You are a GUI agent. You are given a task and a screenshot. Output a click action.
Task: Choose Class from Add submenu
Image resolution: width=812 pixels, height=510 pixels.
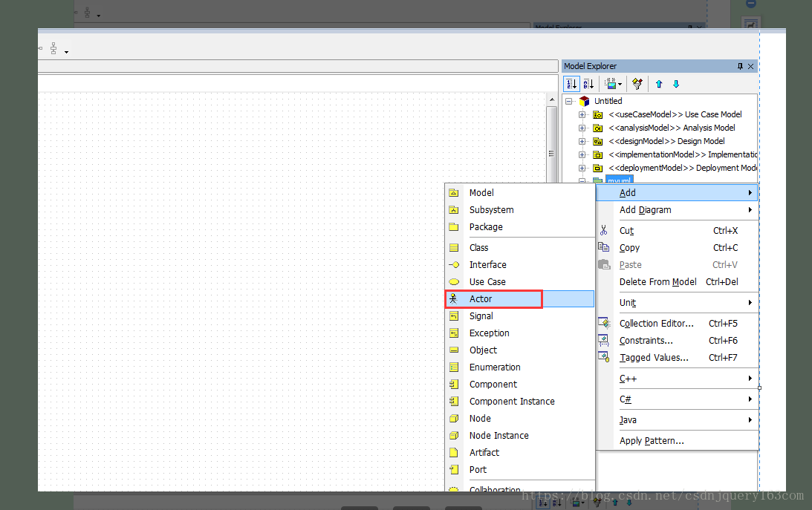pos(520,248)
